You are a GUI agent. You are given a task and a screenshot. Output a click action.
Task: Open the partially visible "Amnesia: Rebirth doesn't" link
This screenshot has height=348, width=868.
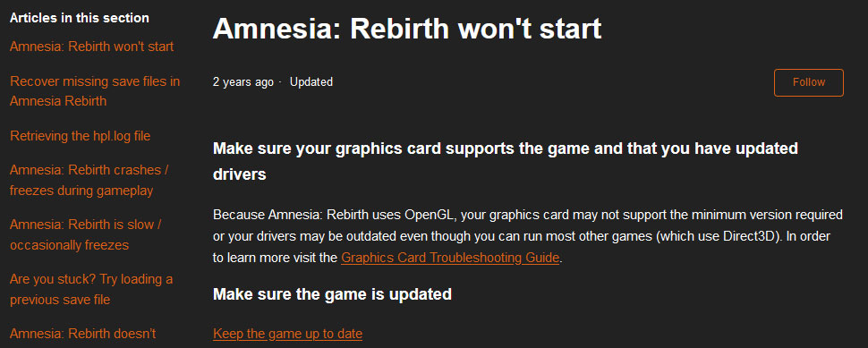[x=83, y=334]
